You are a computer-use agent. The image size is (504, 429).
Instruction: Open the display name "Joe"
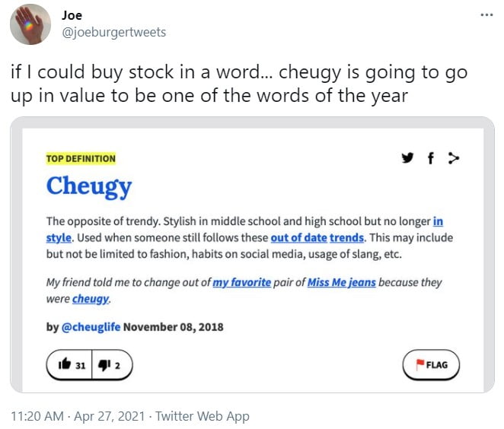click(72, 15)
